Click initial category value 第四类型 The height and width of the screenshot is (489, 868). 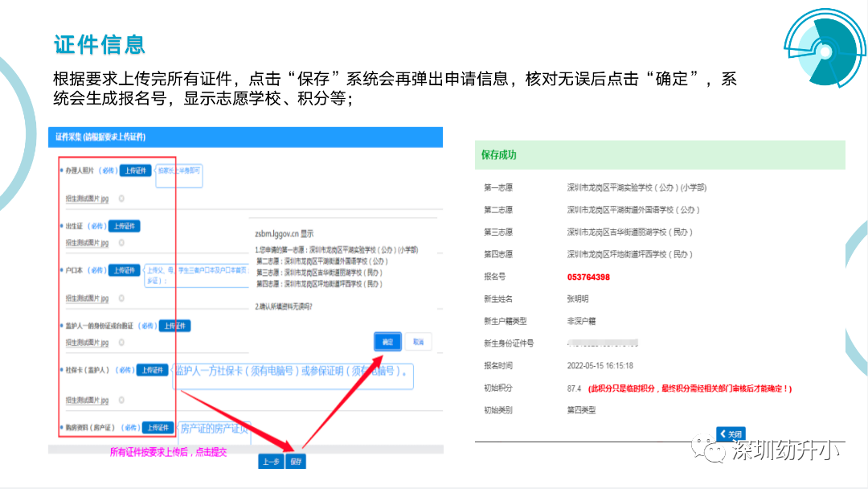581,410
